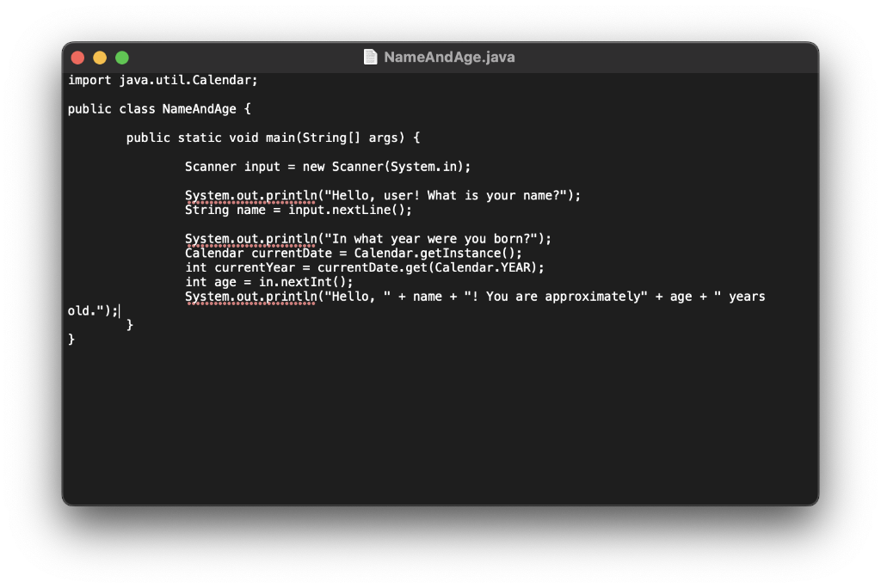881x588 pixels.
Task: Click the closing brace of the main method
Action: click(129, 324)
